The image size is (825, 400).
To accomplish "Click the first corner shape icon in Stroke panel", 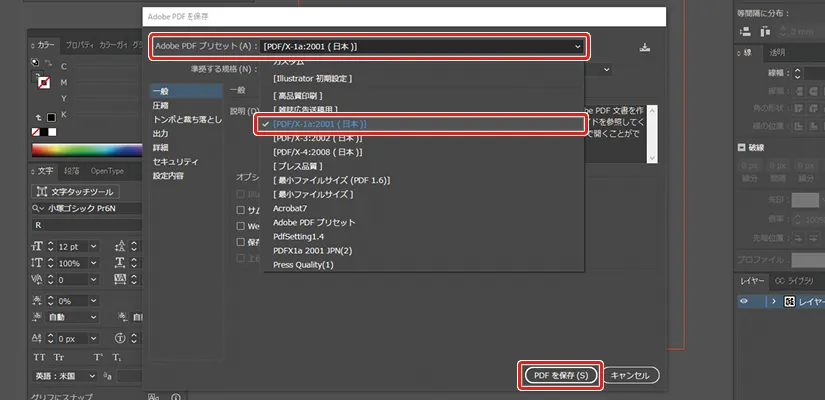I will tap(799, 108).
